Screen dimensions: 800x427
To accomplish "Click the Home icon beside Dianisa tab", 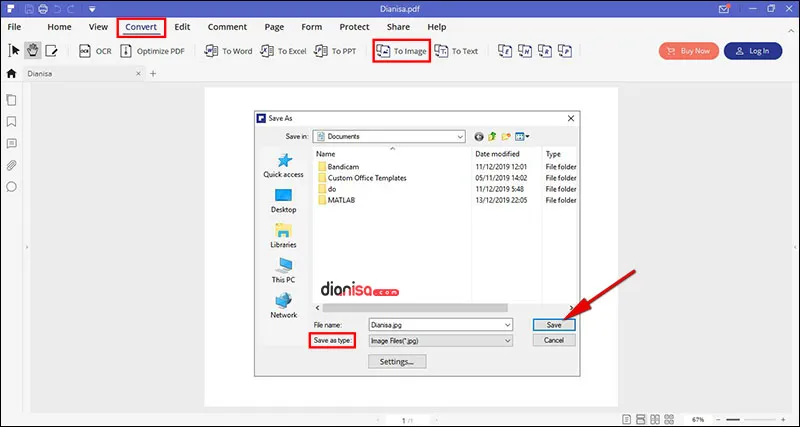I will coord(12,74).
